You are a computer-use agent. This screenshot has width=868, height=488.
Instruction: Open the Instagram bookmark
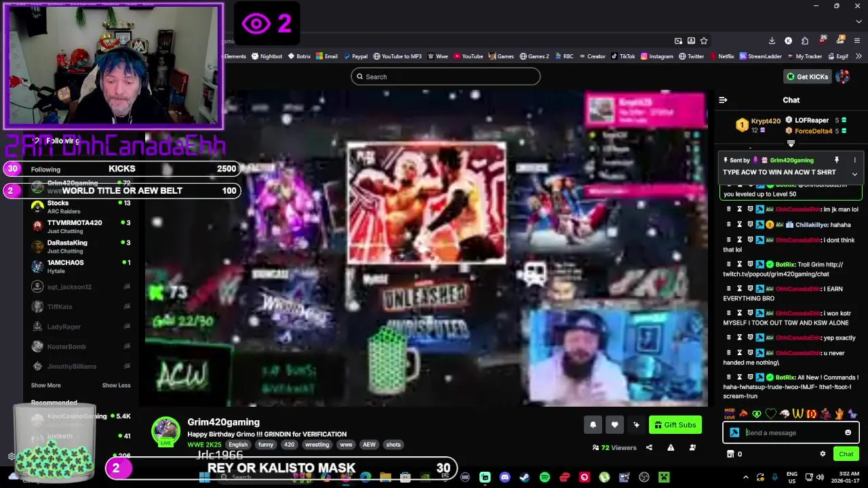[x=656, y=56]
